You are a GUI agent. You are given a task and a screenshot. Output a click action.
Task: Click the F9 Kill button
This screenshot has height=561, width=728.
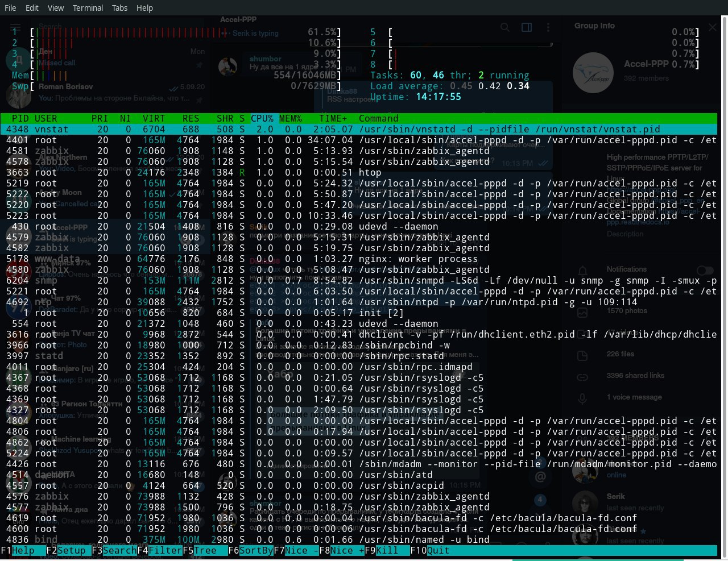tap(387, 550)
